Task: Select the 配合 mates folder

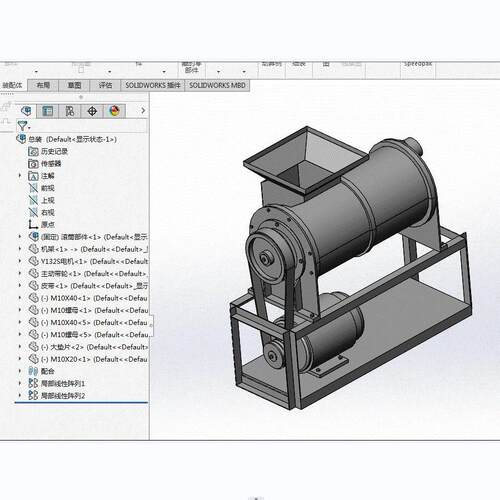Action: (42, 371)
